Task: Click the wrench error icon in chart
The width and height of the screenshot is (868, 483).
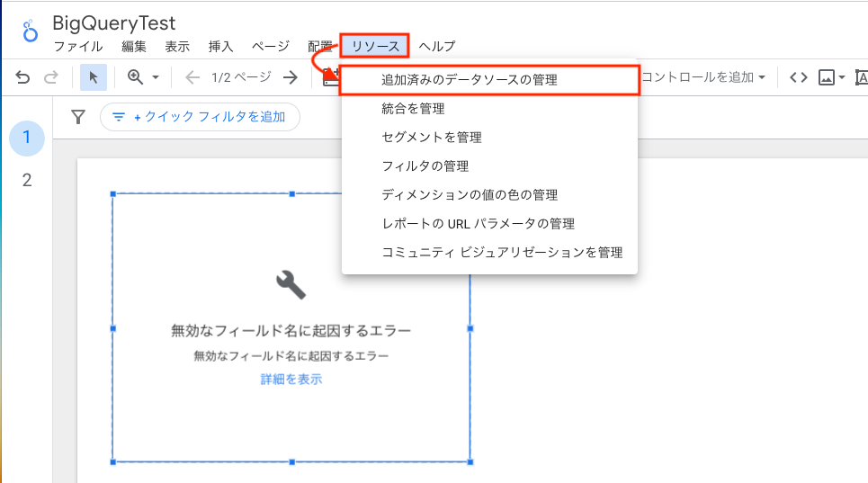Action: pyautogui.click(x=291, y=284)
